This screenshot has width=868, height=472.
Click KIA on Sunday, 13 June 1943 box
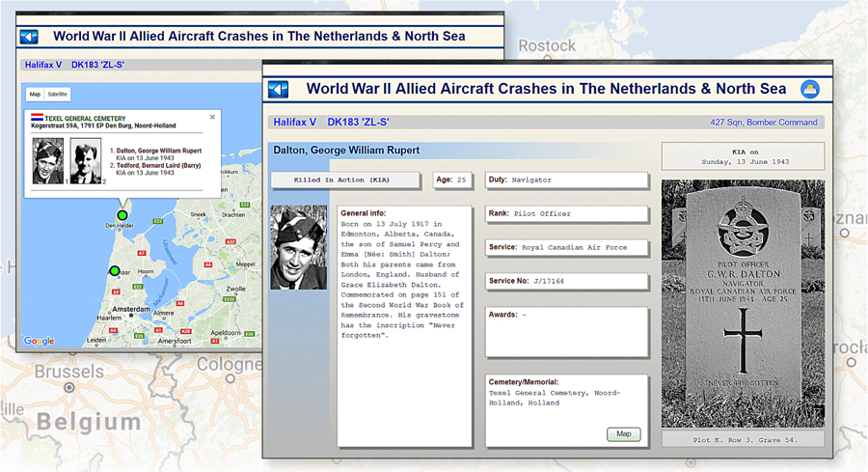(743, 156)
